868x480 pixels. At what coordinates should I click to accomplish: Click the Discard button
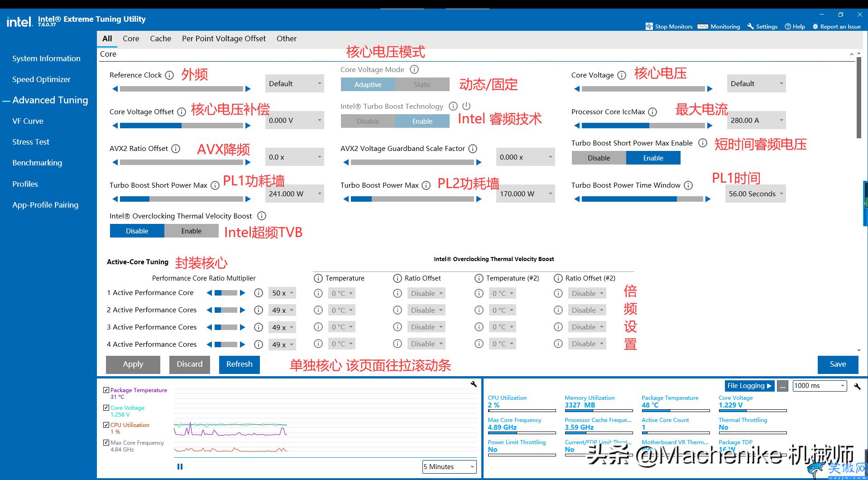point(190,364)
